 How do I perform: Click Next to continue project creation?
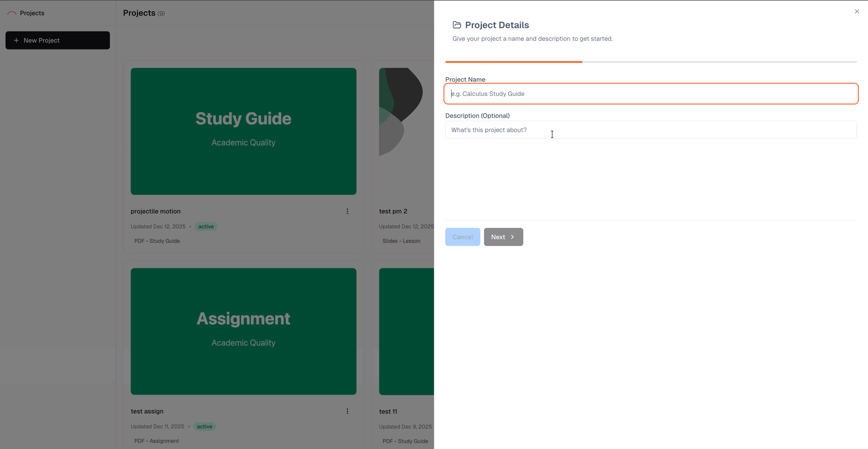pos(503,237)
